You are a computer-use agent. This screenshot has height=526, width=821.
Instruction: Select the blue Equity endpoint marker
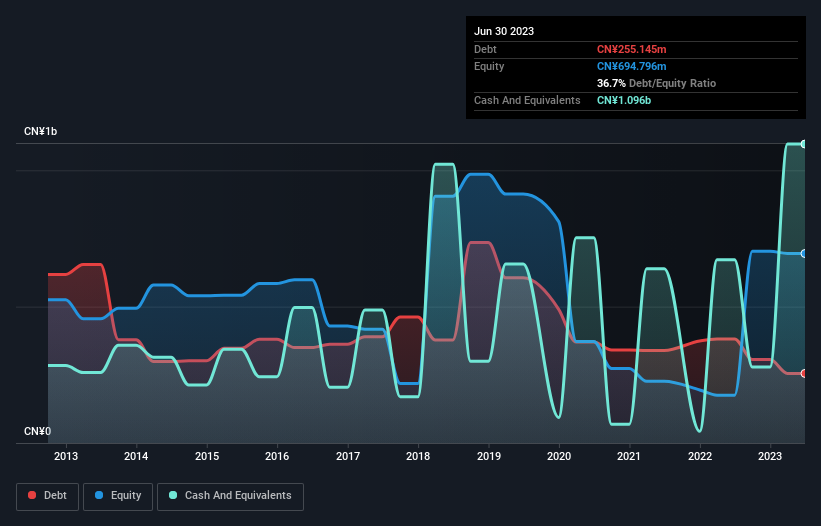pyautogui.click(x=804, y=254)
